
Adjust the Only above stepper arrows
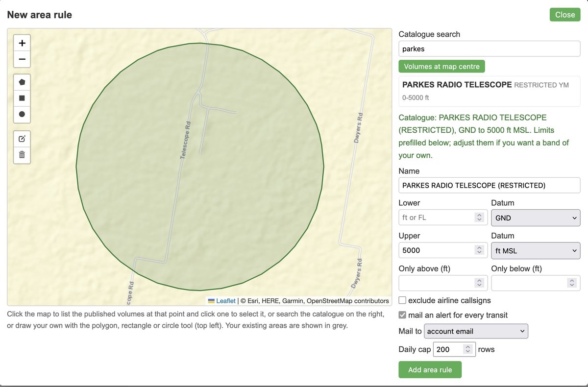tap(480, 283)
